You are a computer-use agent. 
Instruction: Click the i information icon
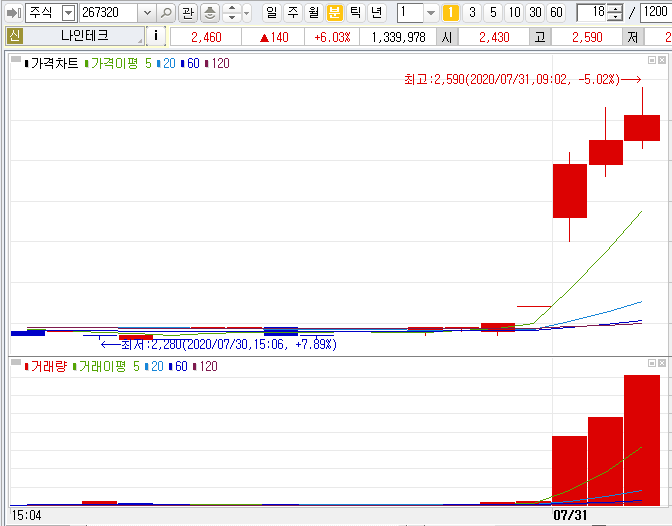point(156,36)
